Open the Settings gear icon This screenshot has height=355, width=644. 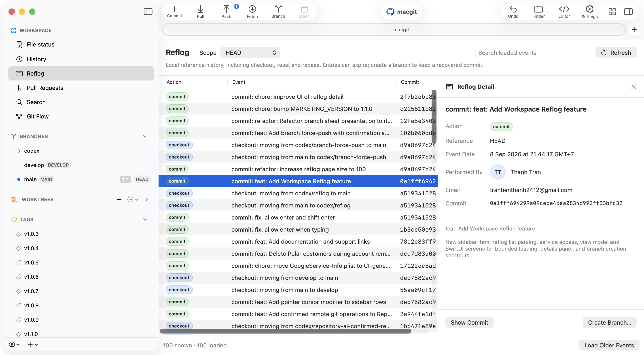click(589, 12)
